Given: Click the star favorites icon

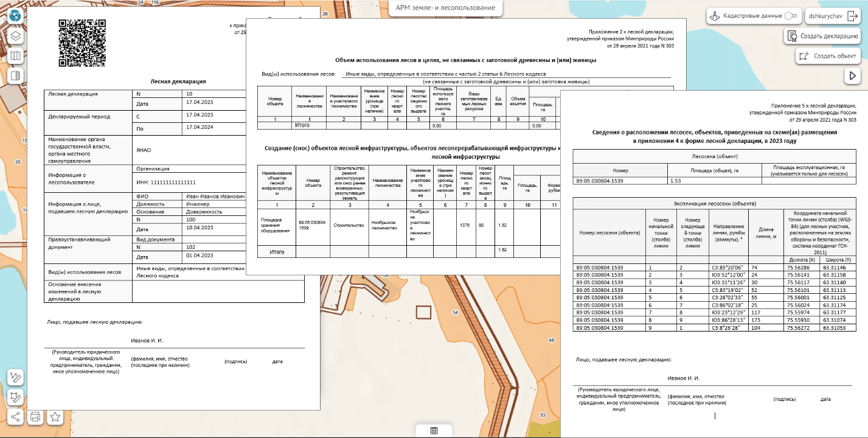Looking at the screenshot, I should (55, 417).
